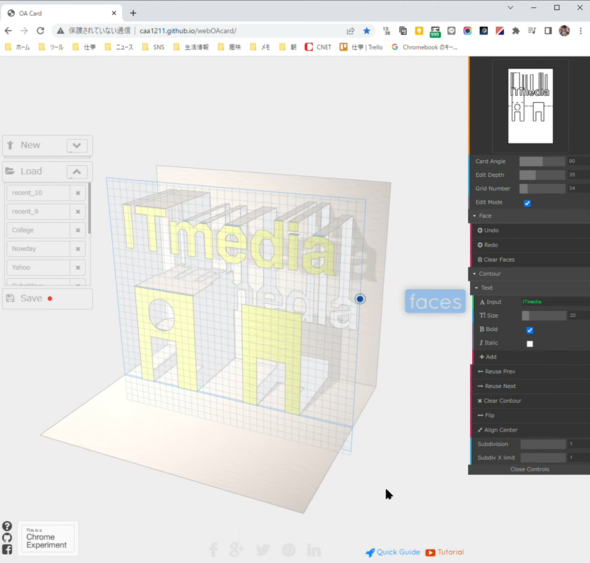Open the Quick Guide link

(393, 552)
